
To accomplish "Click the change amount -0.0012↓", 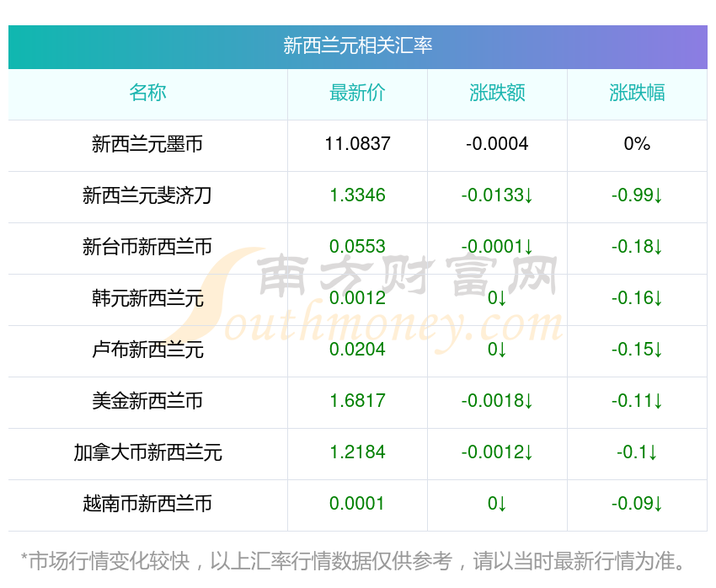I will pos(497,452).
